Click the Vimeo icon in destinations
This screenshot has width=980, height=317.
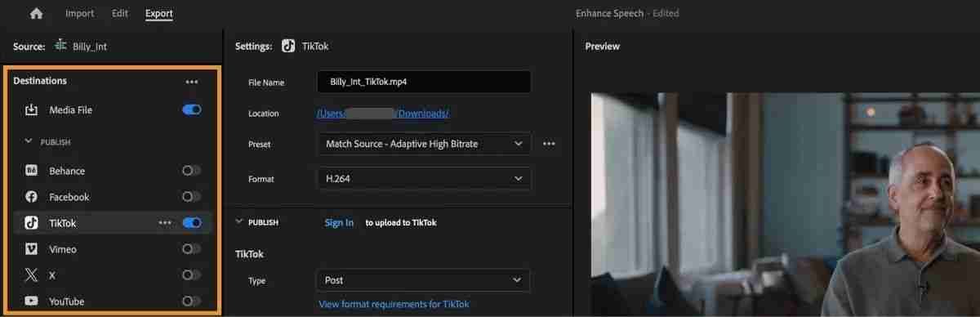(32, 248)
